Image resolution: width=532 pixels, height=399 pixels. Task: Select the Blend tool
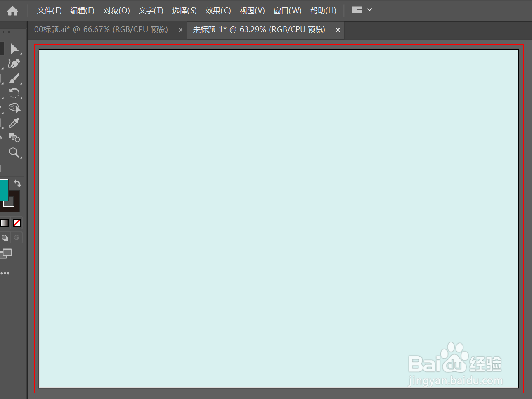coord(14,138)
